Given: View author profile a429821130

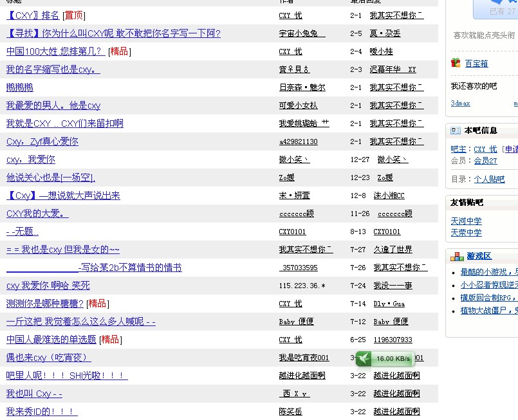Looking at the screenshot, I should pyautogui.click(x=298, y=142).
